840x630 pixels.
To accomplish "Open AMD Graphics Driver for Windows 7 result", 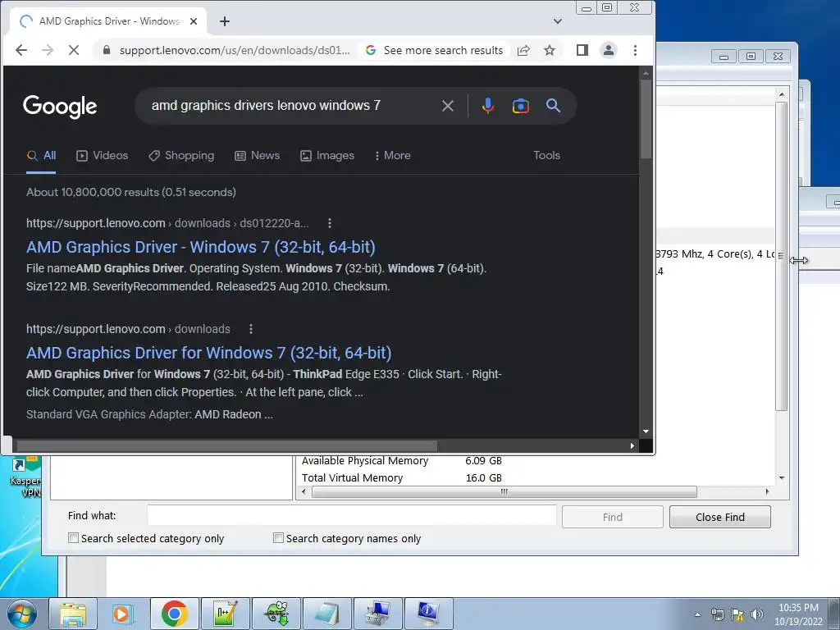I will (209, 353).
